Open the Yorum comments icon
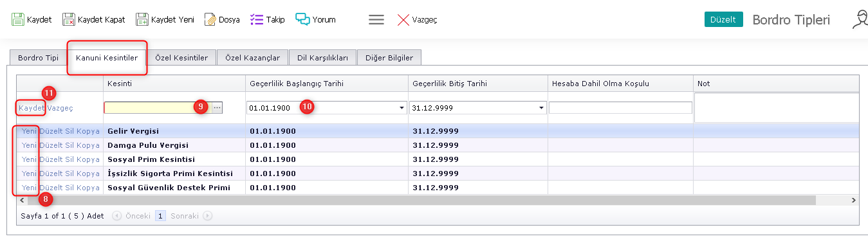Viewport: 868px width, 241px height. 303,19
